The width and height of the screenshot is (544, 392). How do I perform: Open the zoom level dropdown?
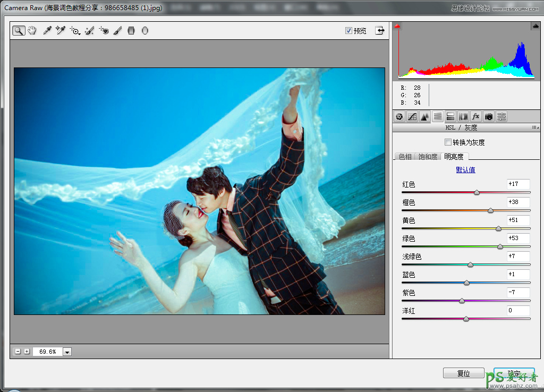click(x=67, y=352)
